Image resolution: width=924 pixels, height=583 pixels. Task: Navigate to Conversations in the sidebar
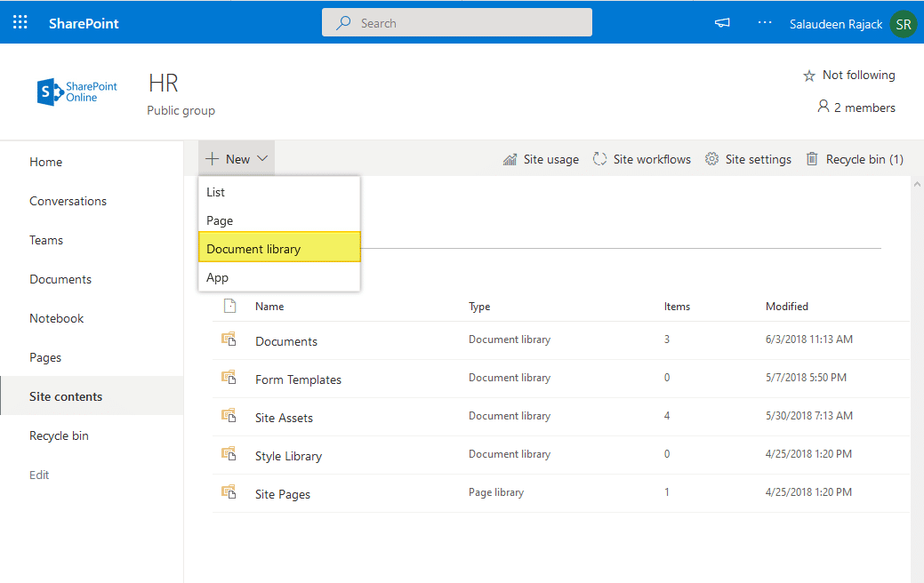[68, 201]
